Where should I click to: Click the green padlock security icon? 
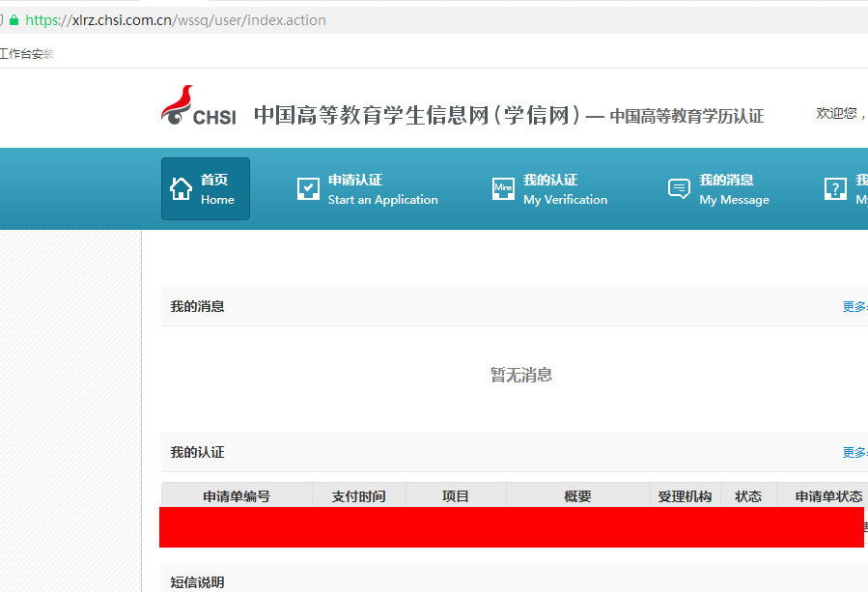pyautogui.click(x=14, y=20)
